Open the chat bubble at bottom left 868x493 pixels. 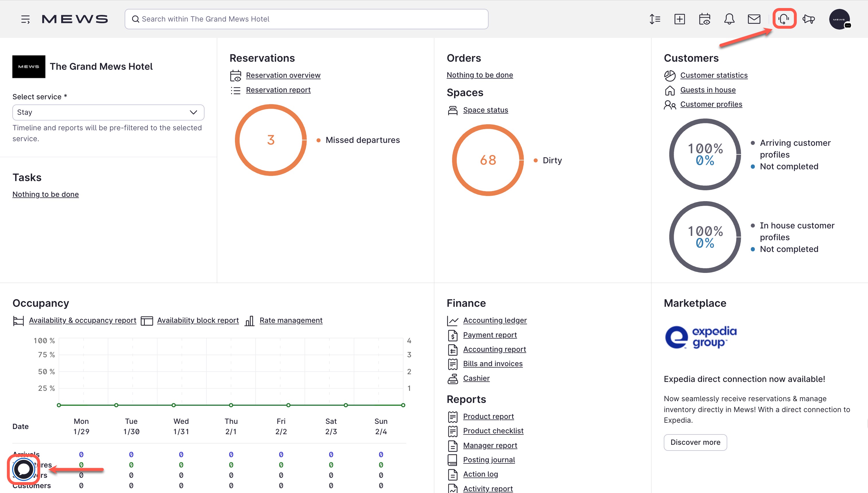(23, 470)
